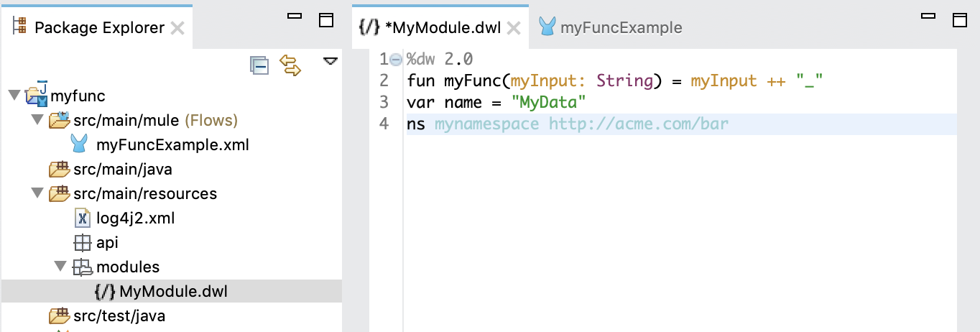This screenshot has width=980, height=332.
Task: Collapse the src/main/resources folder
Action: tap(37, 194)
